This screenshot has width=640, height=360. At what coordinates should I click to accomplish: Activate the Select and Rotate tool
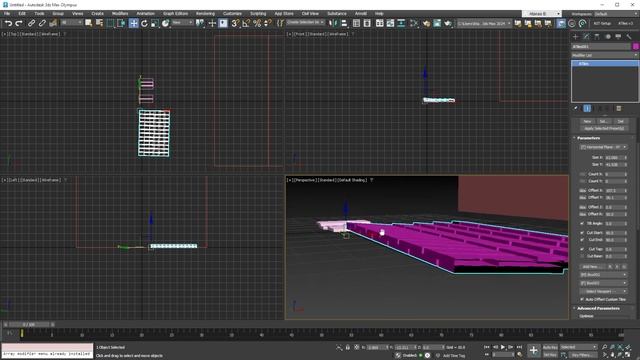click(x=144, y=23)
